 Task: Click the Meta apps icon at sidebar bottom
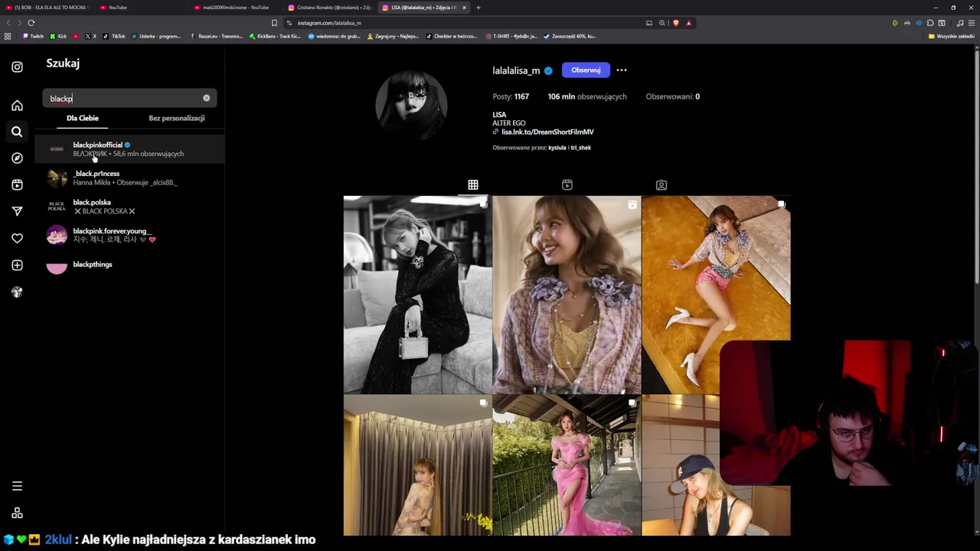(x=17, y=513)
